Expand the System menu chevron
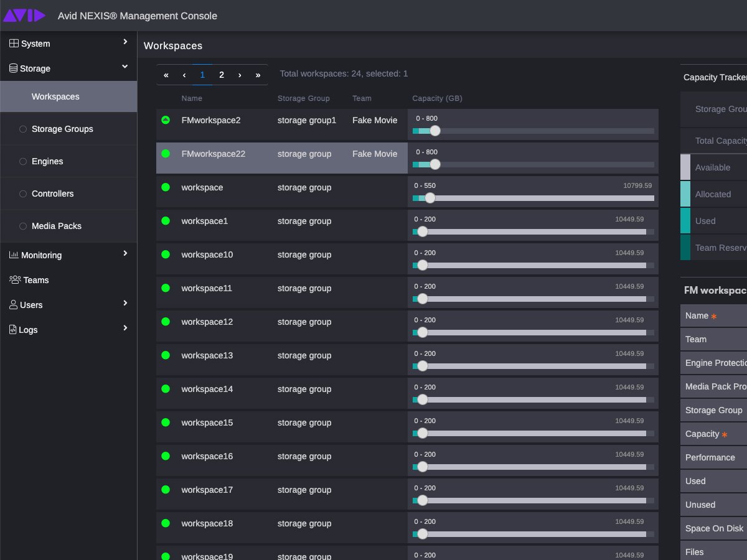Screen dimensions: 747x560 [125, 42]
